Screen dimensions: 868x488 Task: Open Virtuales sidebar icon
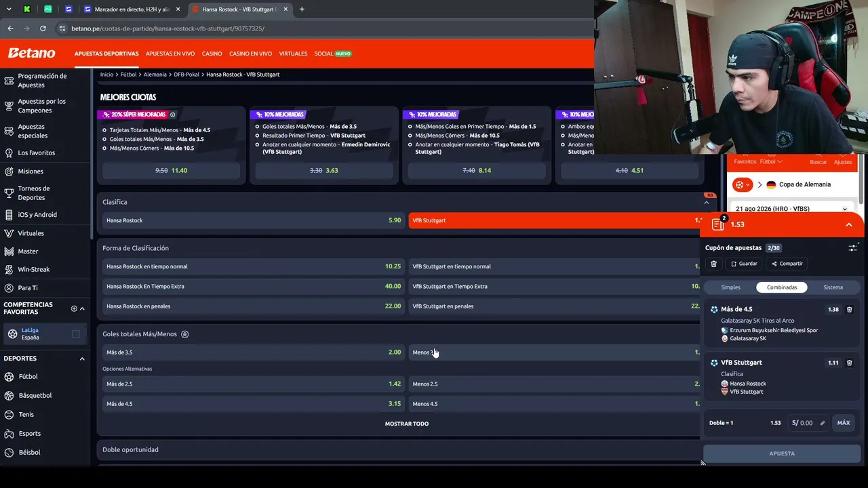click(9, 233)
